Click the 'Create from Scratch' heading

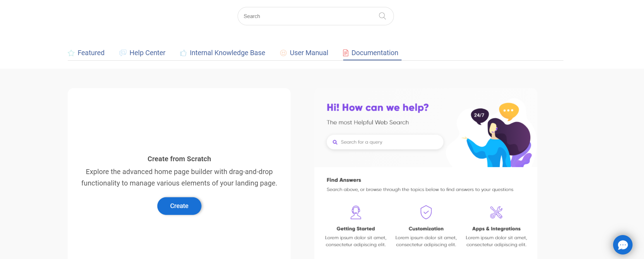(x=179, y=159)
